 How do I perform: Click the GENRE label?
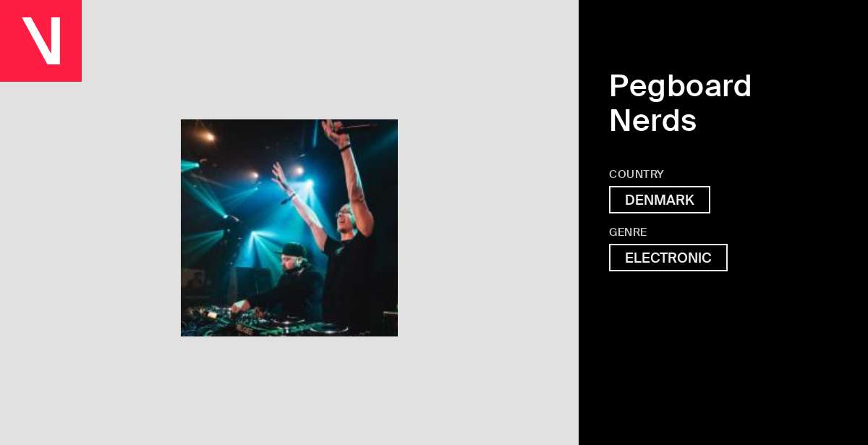click(x=628, y=232)
